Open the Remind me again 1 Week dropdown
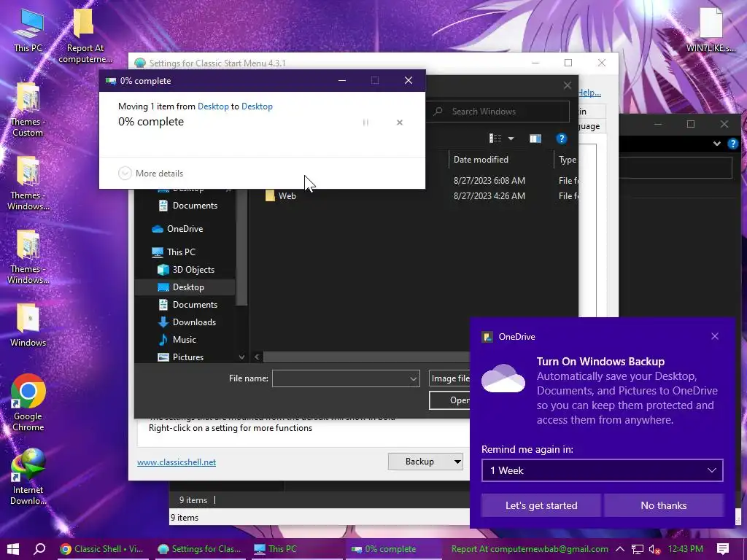The width and height of the screenshot is (747, 560). tap(602, 470)
